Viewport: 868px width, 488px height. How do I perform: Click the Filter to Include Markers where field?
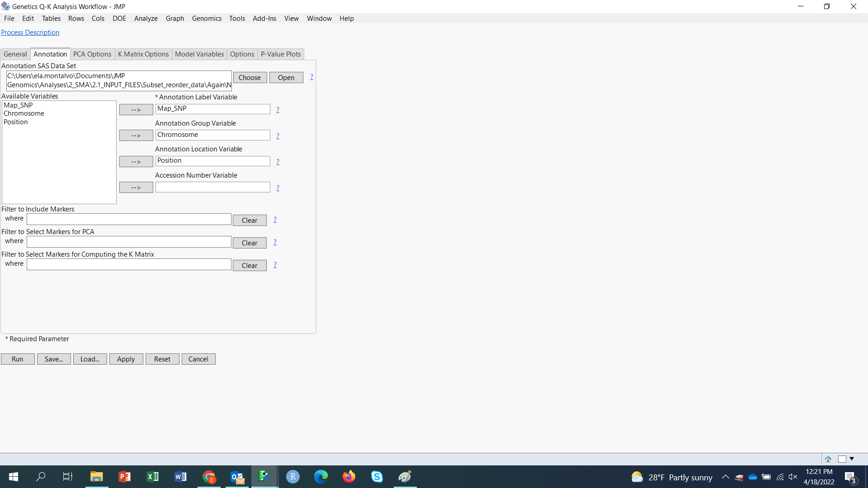point(129,219)
